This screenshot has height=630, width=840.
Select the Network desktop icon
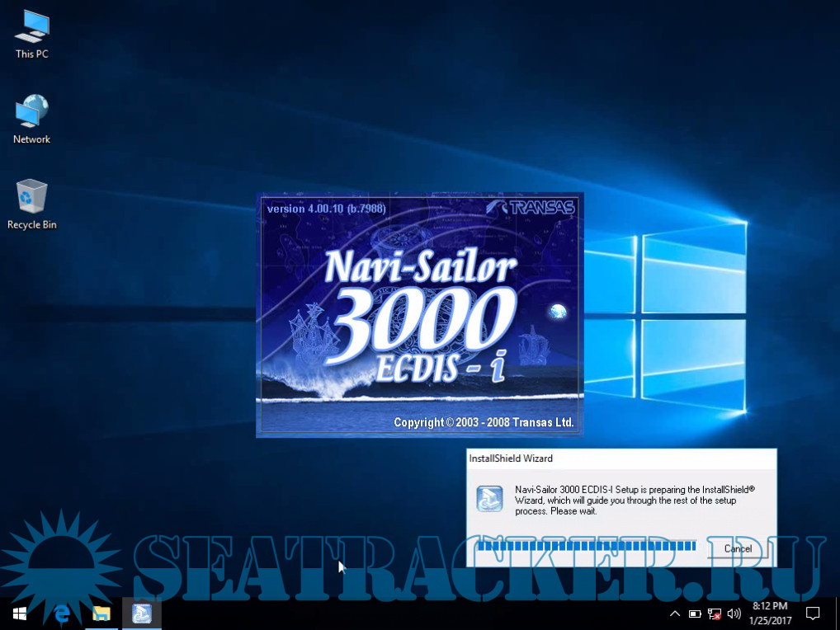[x=31, y=119]
